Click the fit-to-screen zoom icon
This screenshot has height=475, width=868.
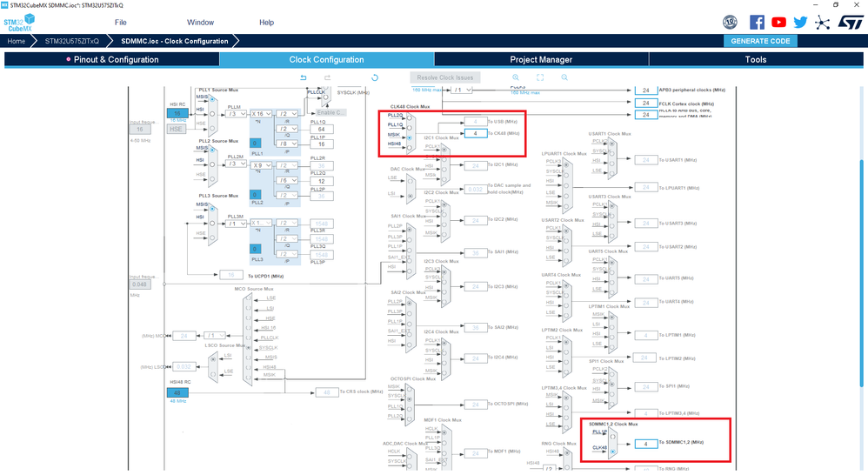(540, 77)
